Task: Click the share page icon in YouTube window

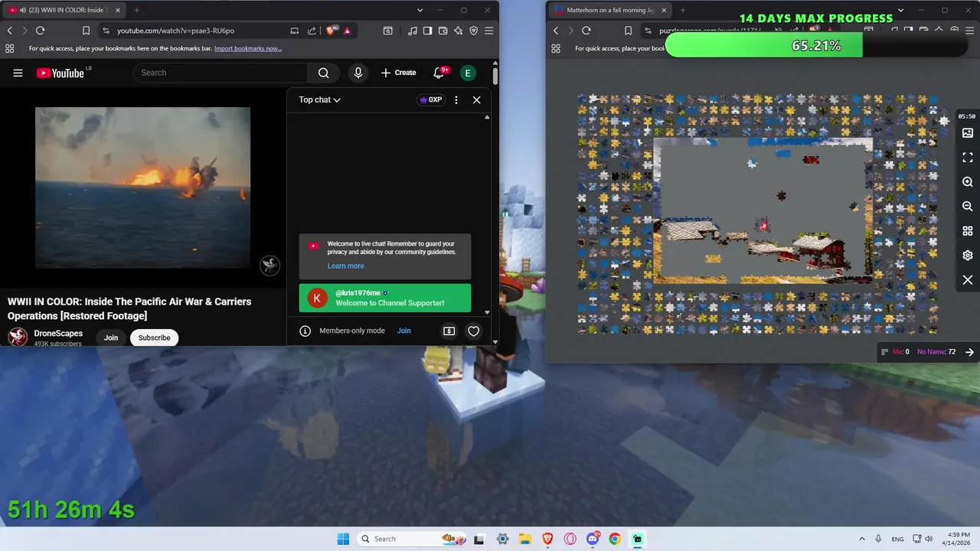Action: (x=312, y=31)
